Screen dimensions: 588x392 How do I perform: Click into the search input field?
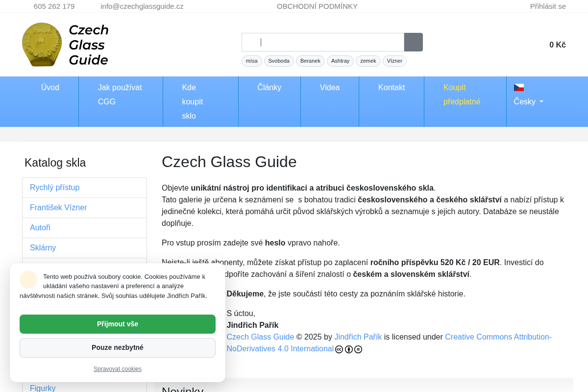(323, 42)
